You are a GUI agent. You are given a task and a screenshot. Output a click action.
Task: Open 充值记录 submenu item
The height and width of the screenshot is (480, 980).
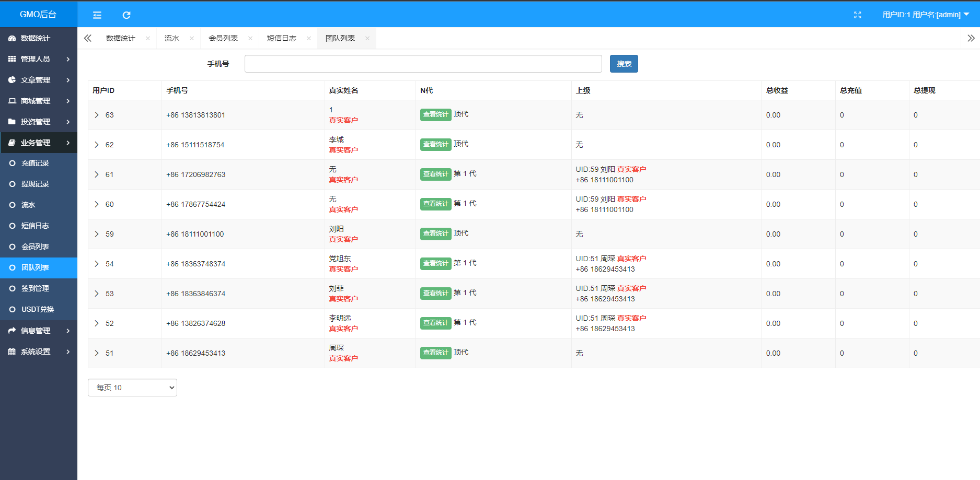[39, 163]
